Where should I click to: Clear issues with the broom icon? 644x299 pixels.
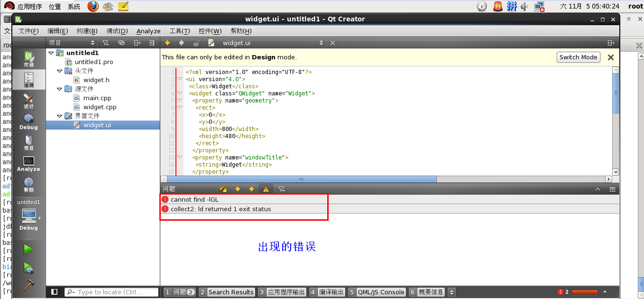pos(223,189)
